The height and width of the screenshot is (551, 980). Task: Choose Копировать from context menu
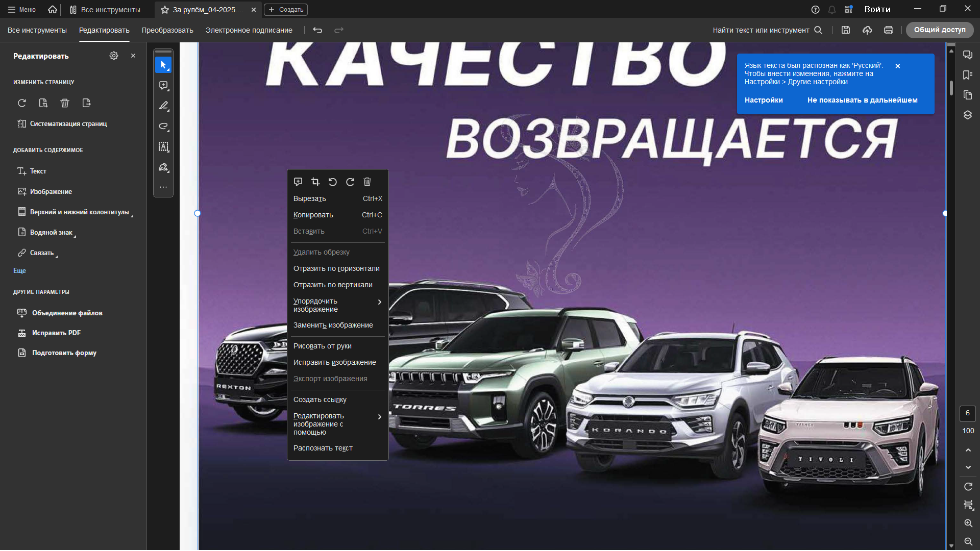coord(338,215)
